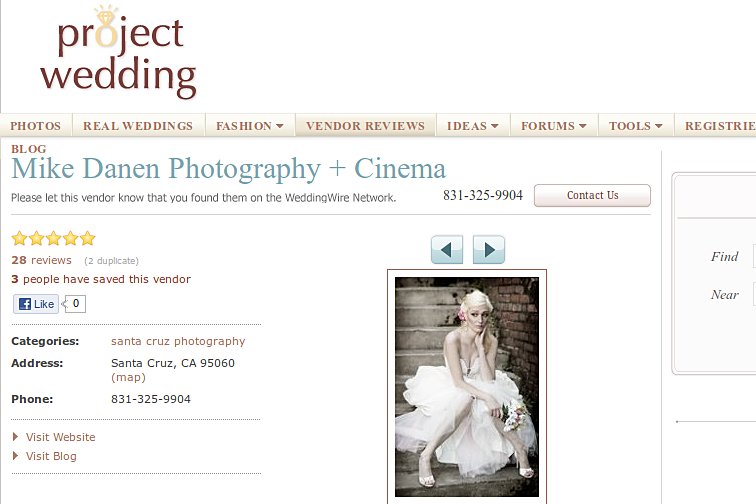The height and width of the screenshot is (504, 756).
Task: Open the bride photo thumbnail
Action: (x=467, y=387)
